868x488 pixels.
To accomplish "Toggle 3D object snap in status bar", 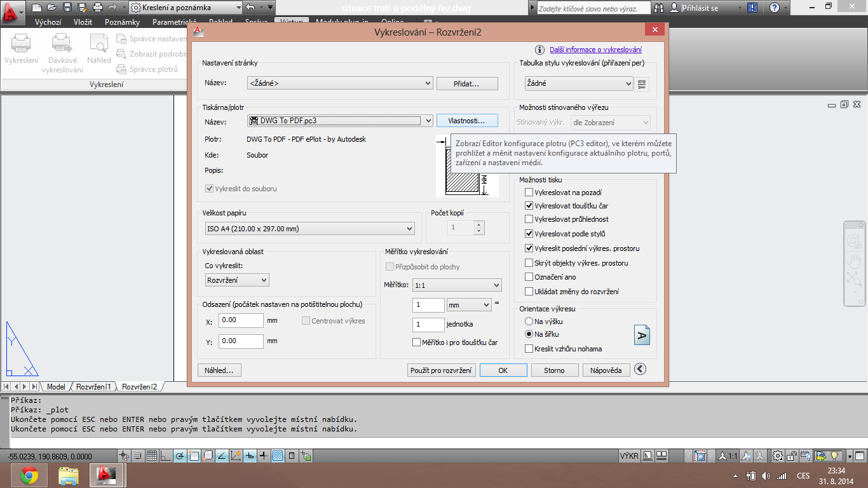I will pos(208,456).
